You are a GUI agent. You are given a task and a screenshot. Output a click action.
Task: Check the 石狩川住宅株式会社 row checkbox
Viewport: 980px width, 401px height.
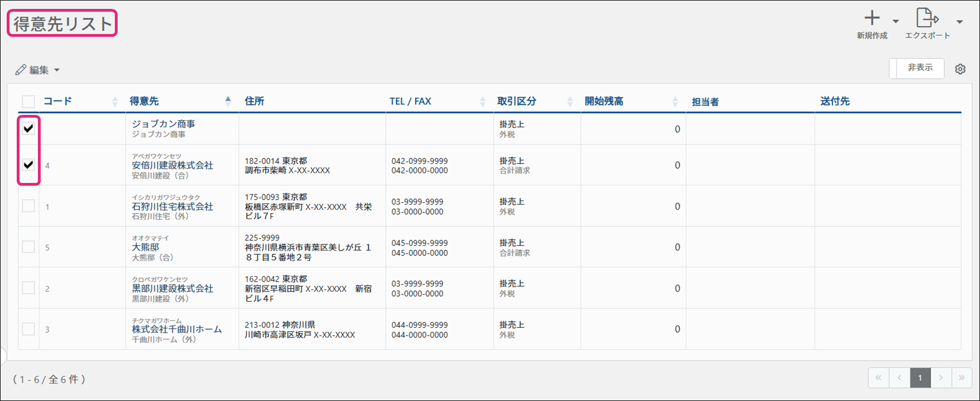[x=28, y=206]
